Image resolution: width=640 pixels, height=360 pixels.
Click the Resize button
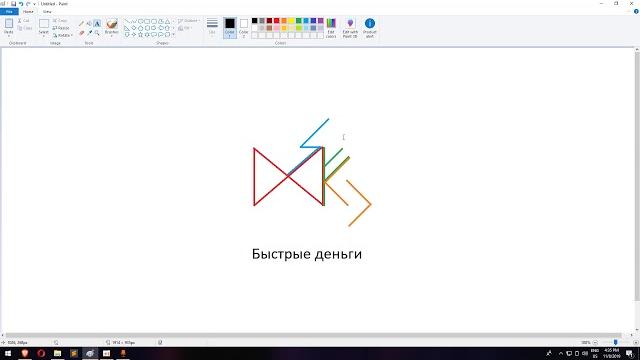[x=61, y=28]
